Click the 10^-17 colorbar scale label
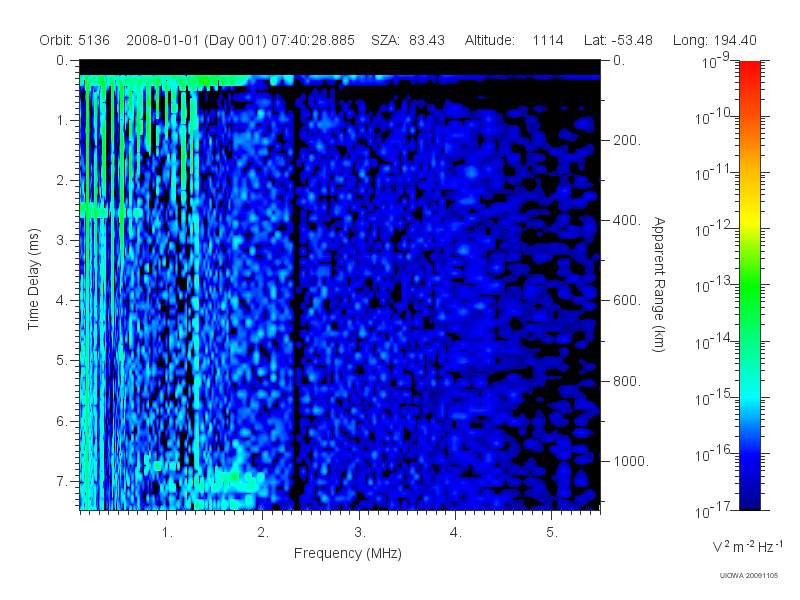The image size is (800, 600). click(714, 510)
